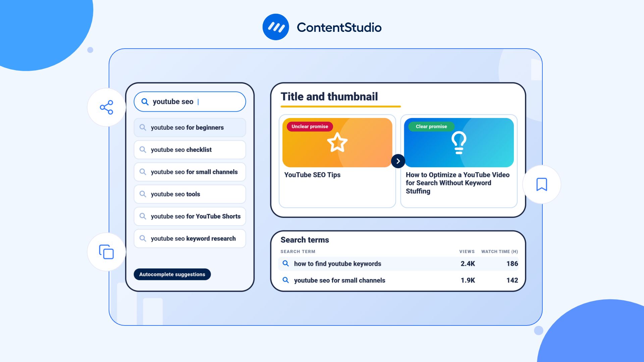Click the copy icon circle
This screenshot has width=644, height=362.
coord(106,252)
